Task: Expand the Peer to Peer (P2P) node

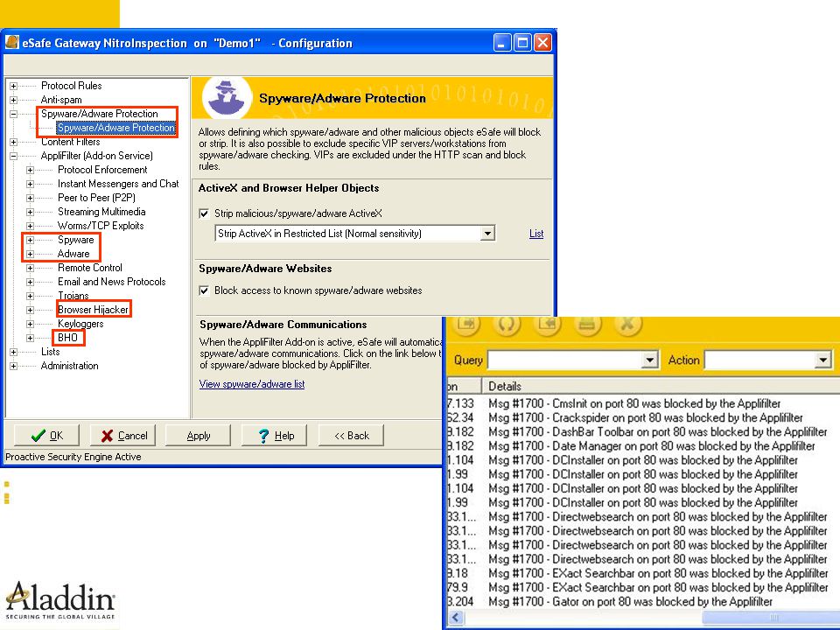Action: tap(30, 198)
